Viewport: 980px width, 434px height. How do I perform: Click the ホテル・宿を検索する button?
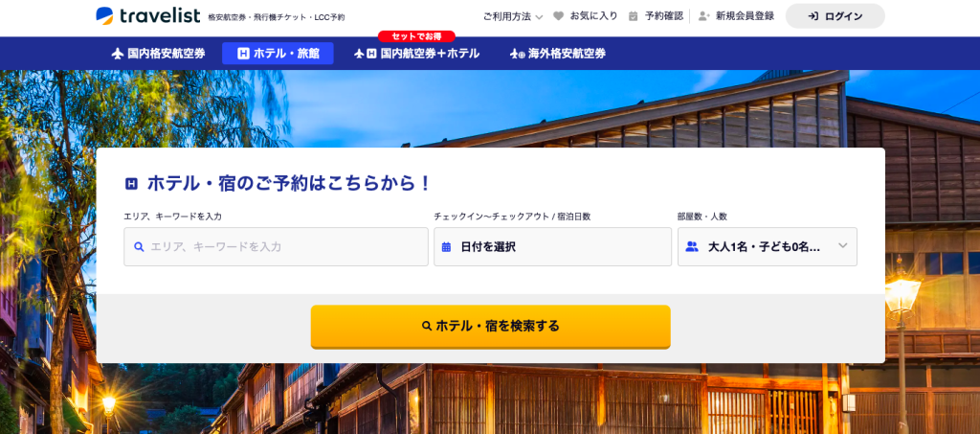pyautogui.click(x=491, y=327)
